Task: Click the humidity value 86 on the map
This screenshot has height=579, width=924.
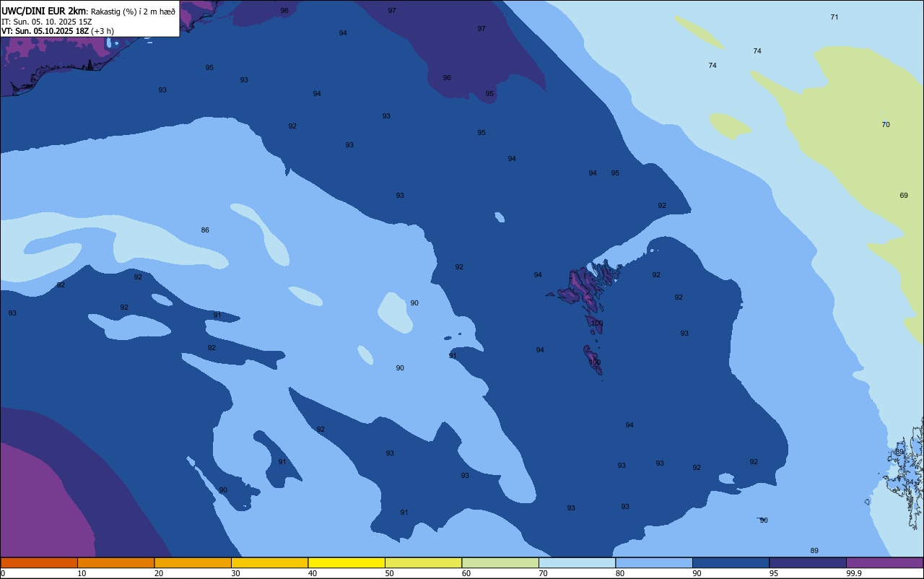Action: [205, 230]
